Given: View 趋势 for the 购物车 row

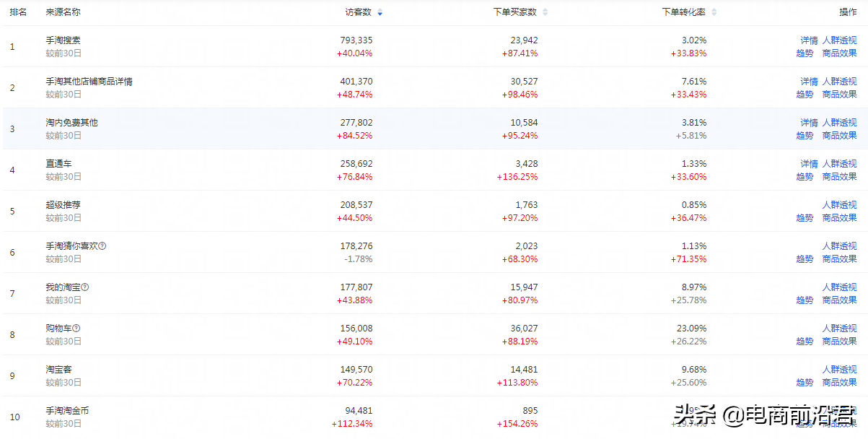Looking at the screenshot, I should click(805, 342).
